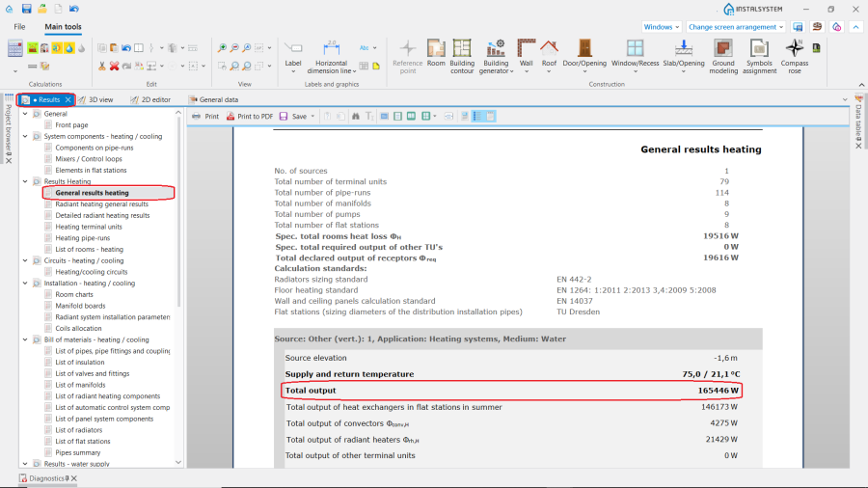Open the File menu
The image size is (868, 488).
[x=19, y=27]
